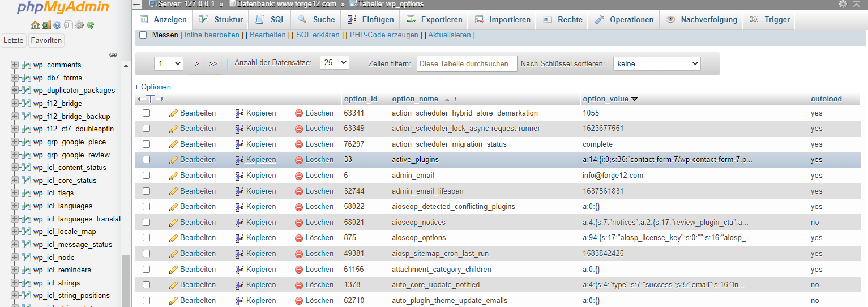Open the Trigger tab
Image resolution: width=868 pixels, height=307 pixels.
(x=770, y=20)
